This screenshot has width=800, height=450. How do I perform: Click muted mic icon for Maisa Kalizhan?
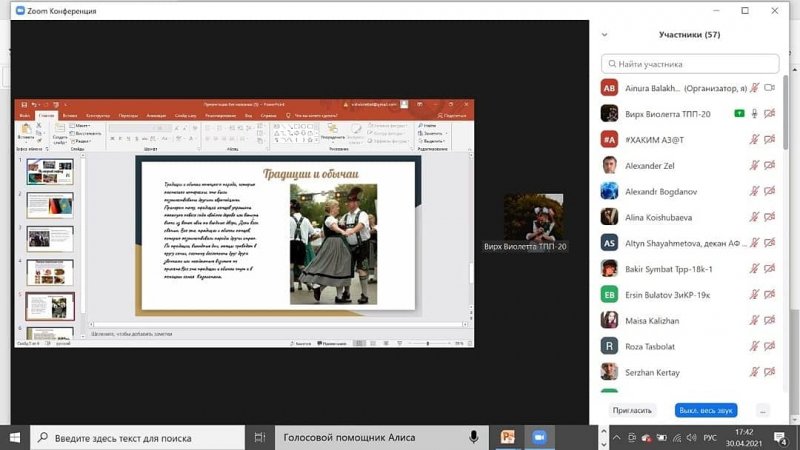(755, 320)
